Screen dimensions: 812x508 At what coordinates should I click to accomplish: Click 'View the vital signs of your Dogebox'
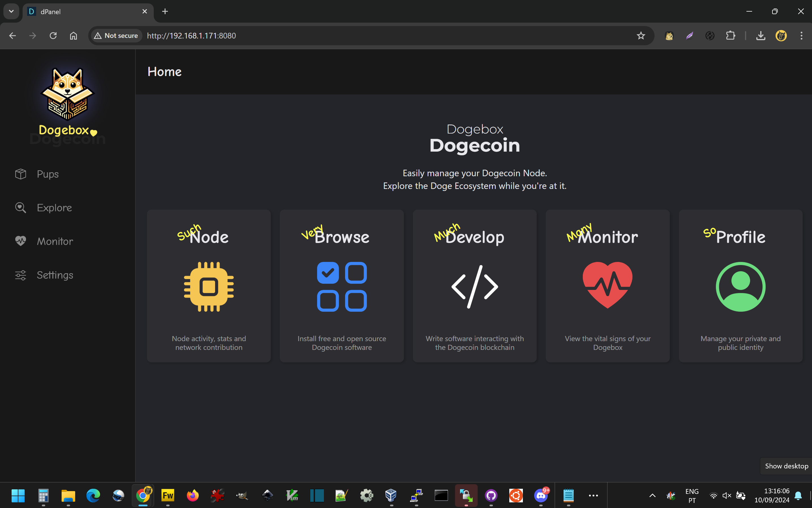pos(608,343)
